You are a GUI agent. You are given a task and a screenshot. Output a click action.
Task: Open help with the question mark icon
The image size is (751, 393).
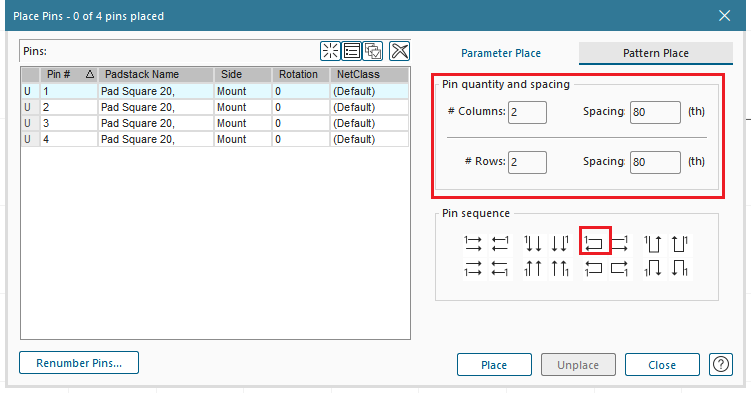721,364
